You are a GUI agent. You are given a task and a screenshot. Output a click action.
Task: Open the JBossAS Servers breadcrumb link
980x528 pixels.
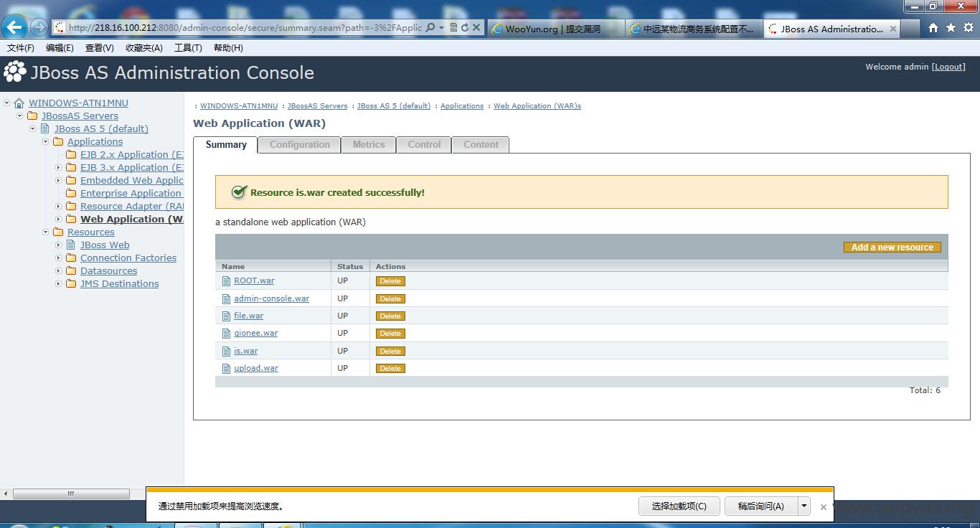317,106
